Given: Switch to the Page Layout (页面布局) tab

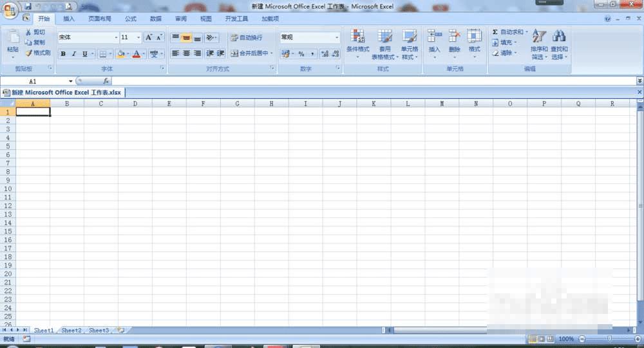Looking at the screenshot, I should 100,19.
